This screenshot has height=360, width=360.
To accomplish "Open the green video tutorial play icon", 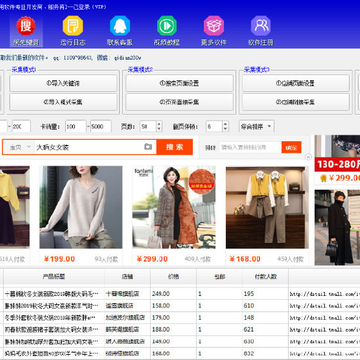I will click(x=167, y=26).
